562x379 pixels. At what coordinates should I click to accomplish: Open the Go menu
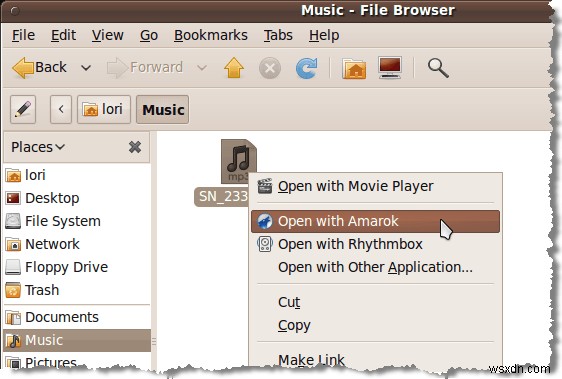tap(149, 35)
